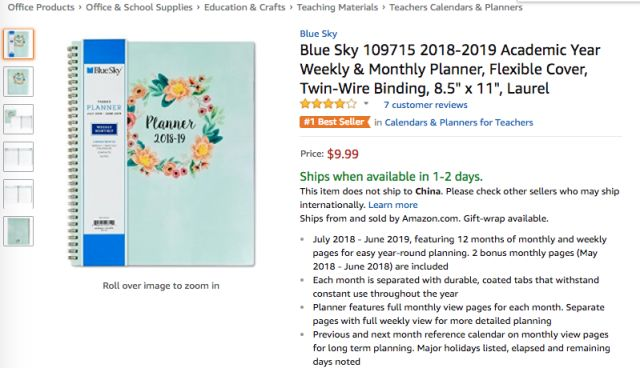Go to Office Products breadcrumb
Viewport: 640px width, 368px height.
41,7
